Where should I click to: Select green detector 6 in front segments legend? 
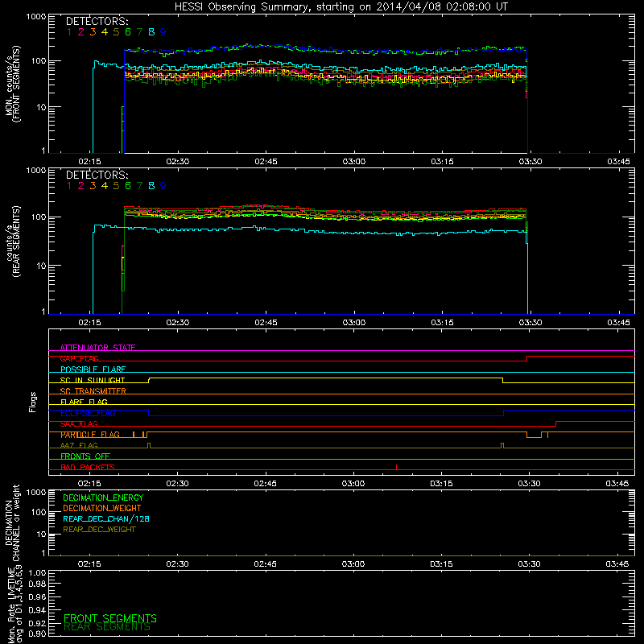(x=128, y=32)
